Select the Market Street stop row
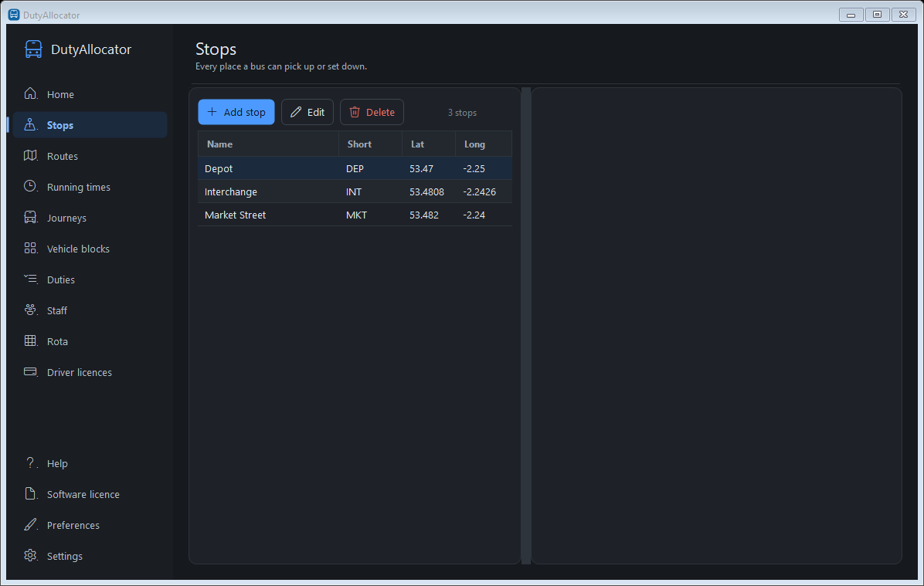 pos(355,215)
